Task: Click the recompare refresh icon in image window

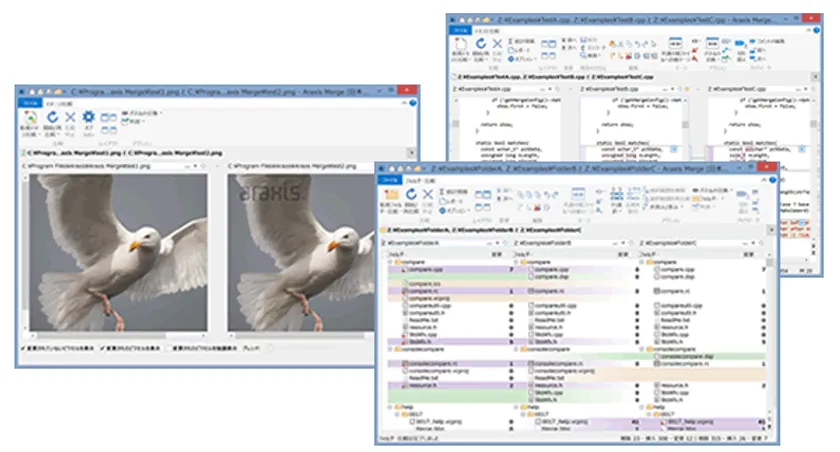Action: (51, 118)
